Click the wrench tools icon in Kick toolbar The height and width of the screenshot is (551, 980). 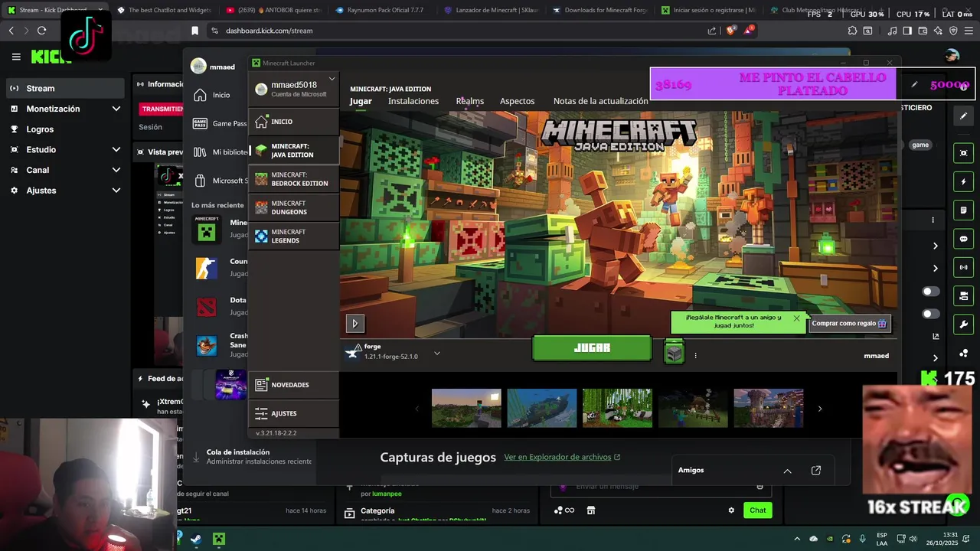[x=963, y=324]
